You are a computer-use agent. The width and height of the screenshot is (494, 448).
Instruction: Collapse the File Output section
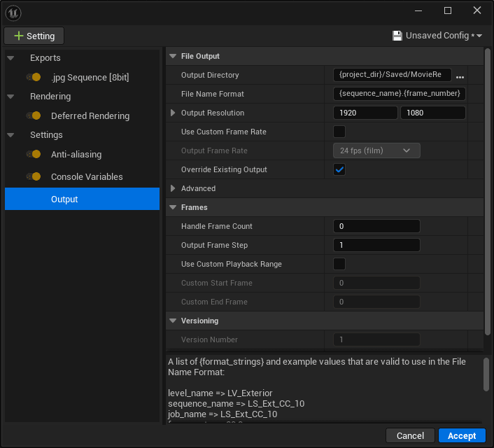pyautogui.click(x=173, y=56)
